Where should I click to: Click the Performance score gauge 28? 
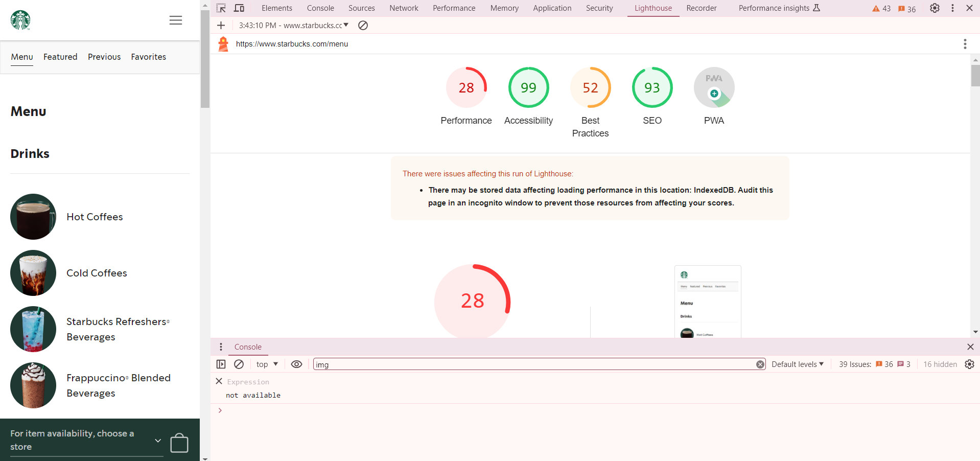(466, 88)
